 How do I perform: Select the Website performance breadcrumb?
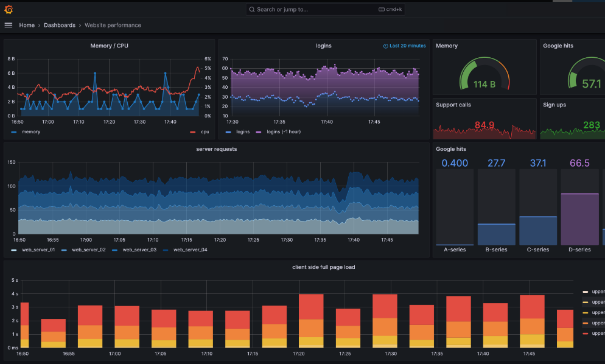113,25
